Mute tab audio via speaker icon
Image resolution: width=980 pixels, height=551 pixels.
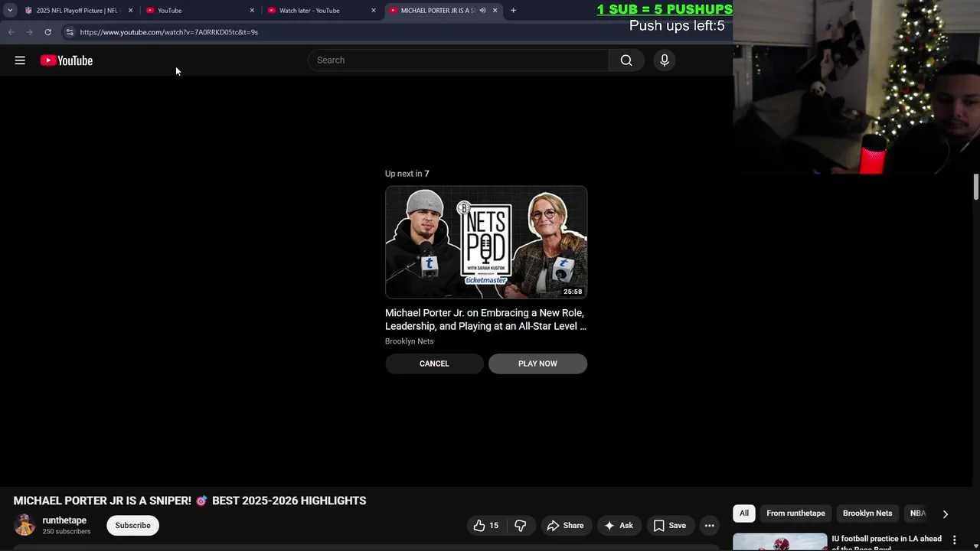pyautogui.click(x=482, y=11)
